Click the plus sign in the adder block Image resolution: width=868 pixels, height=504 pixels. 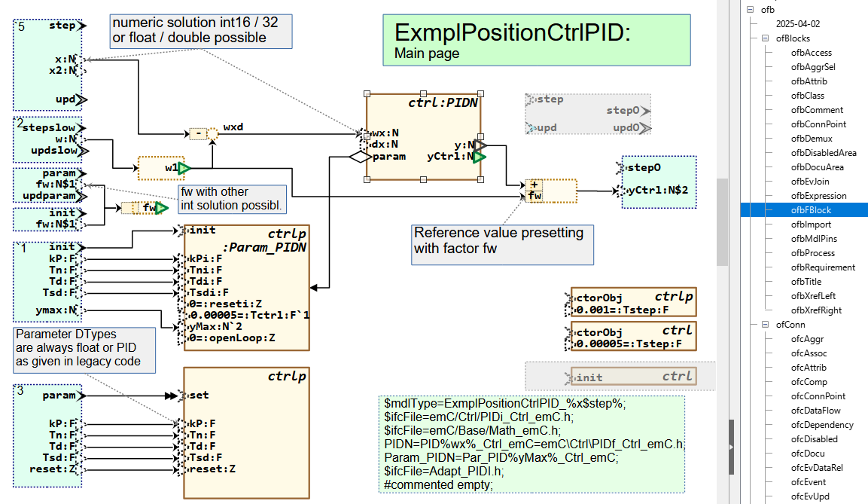coord(534,185)
